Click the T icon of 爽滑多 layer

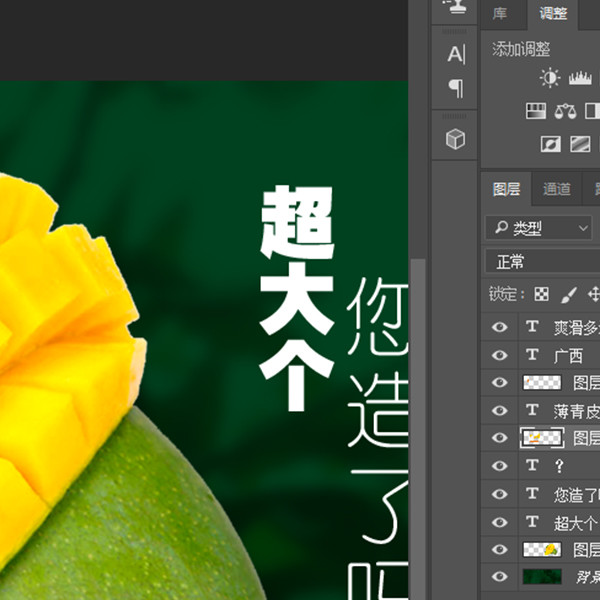click(532, 327)
